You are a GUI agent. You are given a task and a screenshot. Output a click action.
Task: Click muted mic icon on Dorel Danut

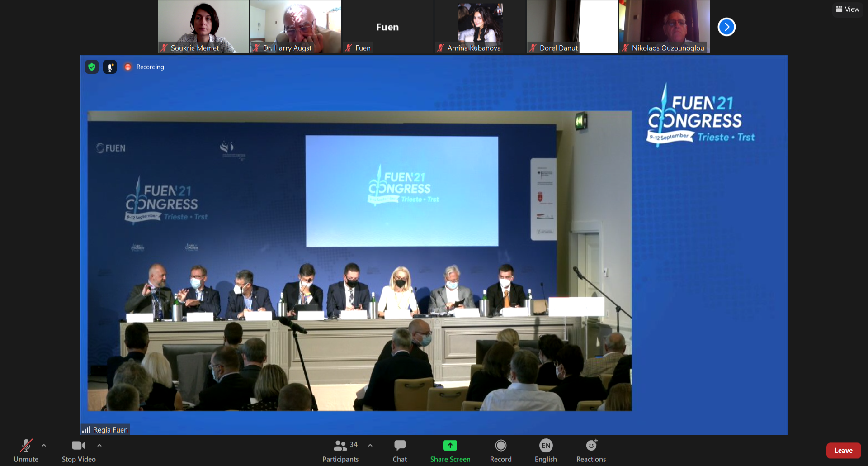tap(533, 48)
